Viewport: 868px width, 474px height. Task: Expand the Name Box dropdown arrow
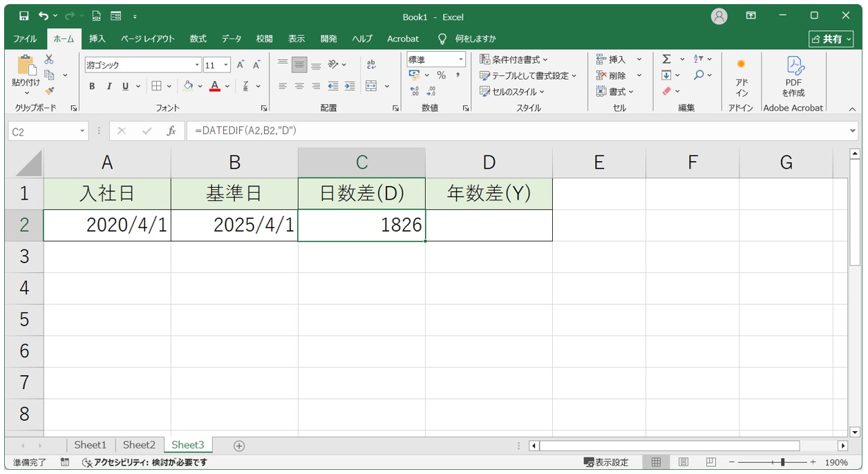coord(83,131)
